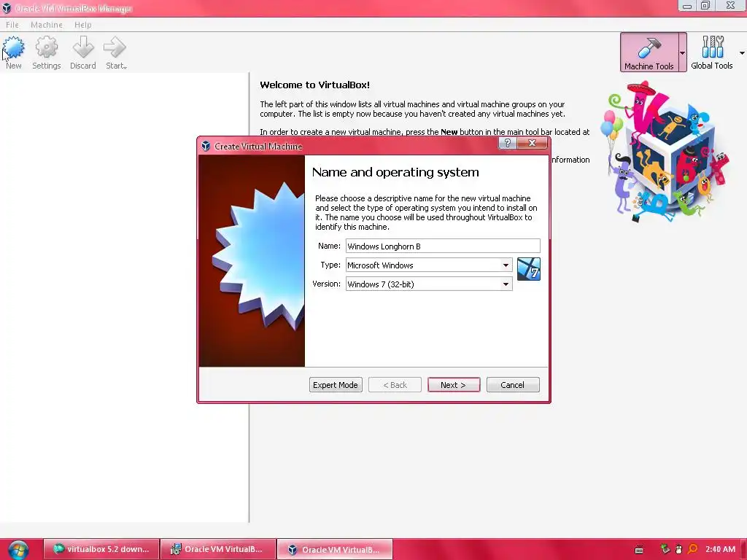Click the orange magnifier tray icon

(692, 549)
